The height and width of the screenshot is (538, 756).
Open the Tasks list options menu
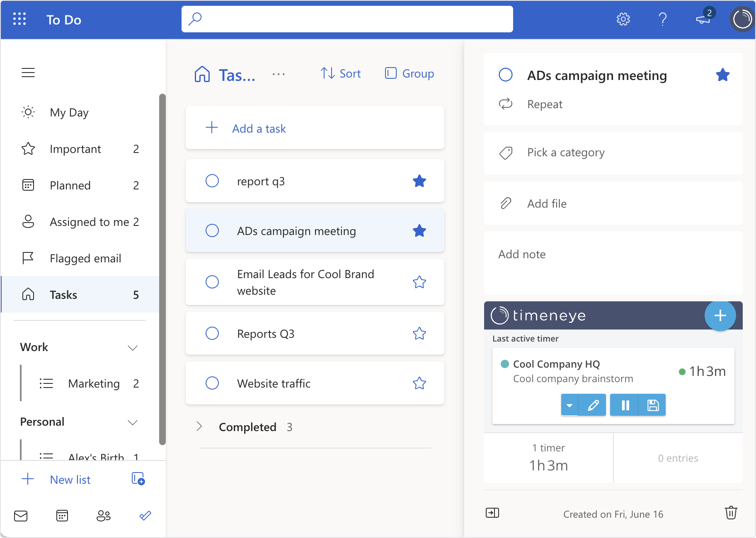(279, 75)
